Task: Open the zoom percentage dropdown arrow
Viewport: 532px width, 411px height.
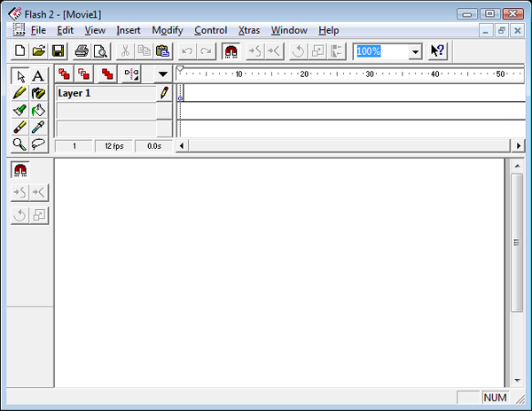Action: pos(415,52)
